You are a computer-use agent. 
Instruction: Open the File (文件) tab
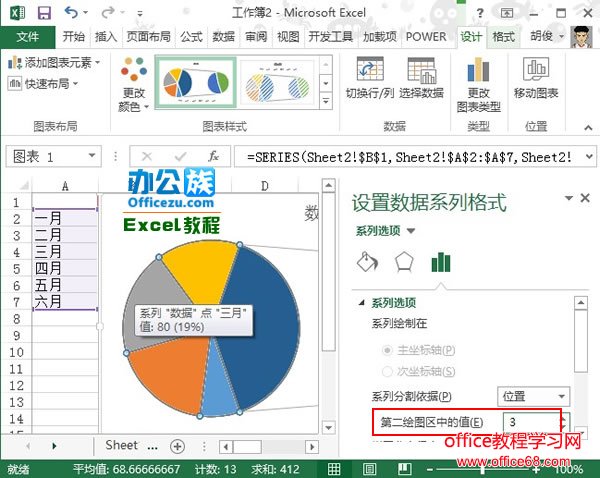click(x=28, y=37)
